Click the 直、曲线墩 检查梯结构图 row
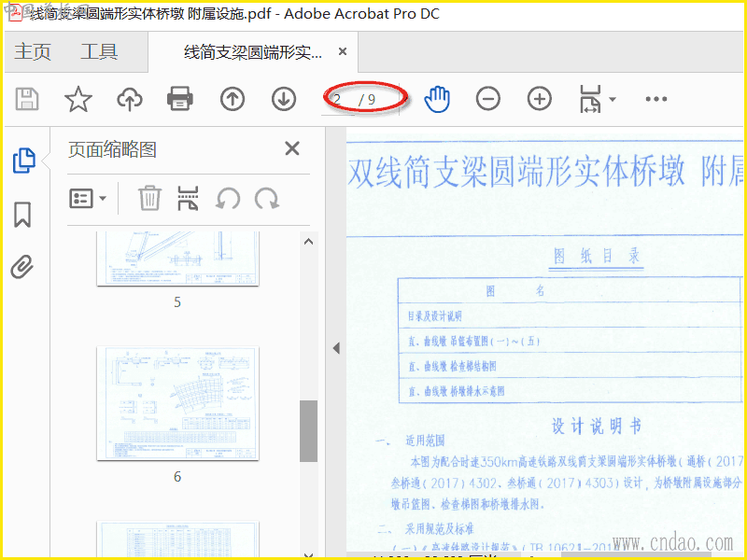Image resolution: width=747 pixels, height=560 pixels. click(570, 366)
